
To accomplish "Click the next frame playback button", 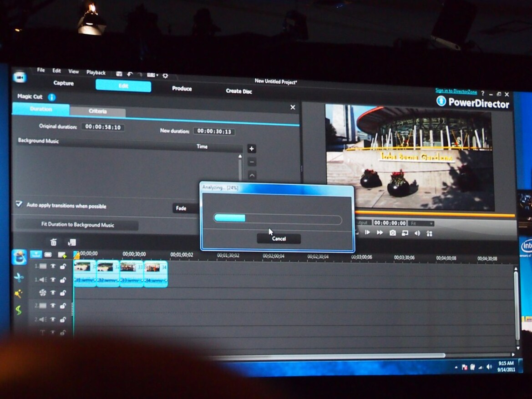I will pyautogui.click(x=367, y=232).
